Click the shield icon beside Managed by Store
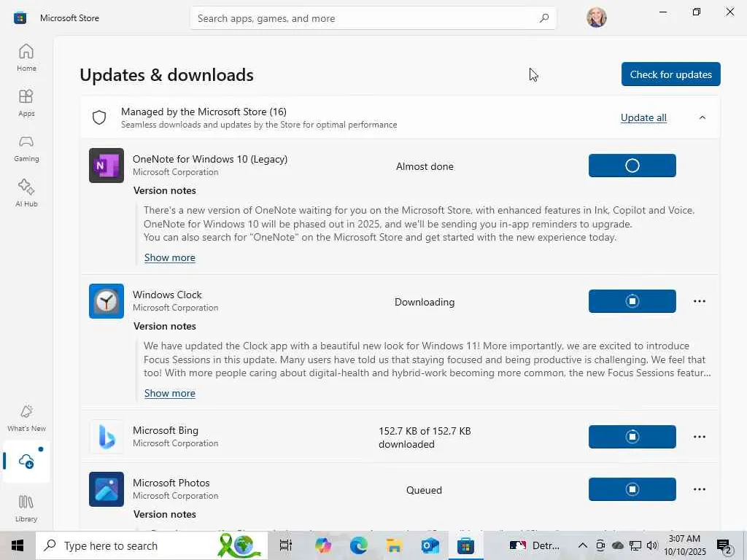Viewport: 747px width, 560px height. point(99,117)
